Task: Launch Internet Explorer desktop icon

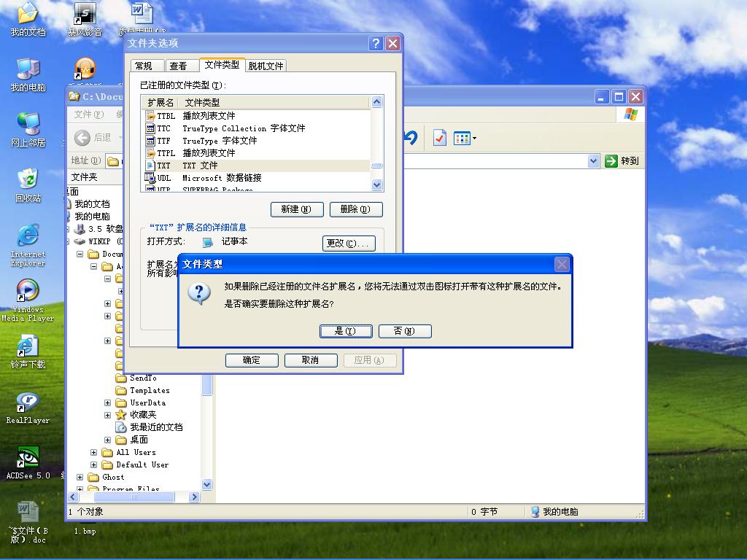Action: [x=28, y=244]
